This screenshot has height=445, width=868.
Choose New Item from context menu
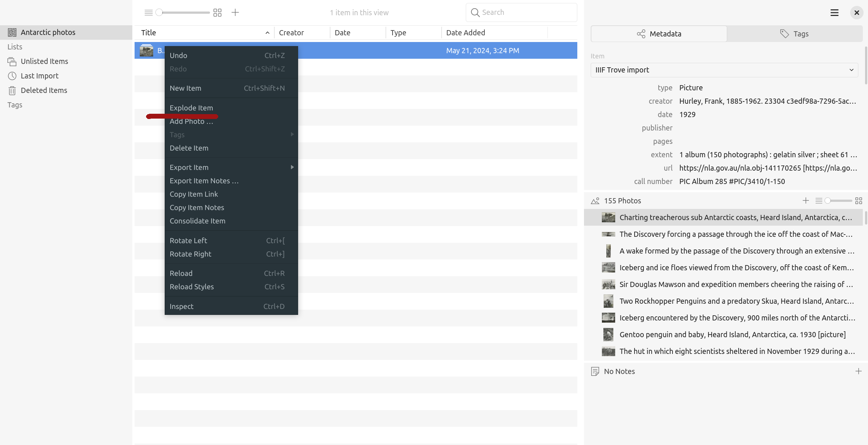point(231,88)
